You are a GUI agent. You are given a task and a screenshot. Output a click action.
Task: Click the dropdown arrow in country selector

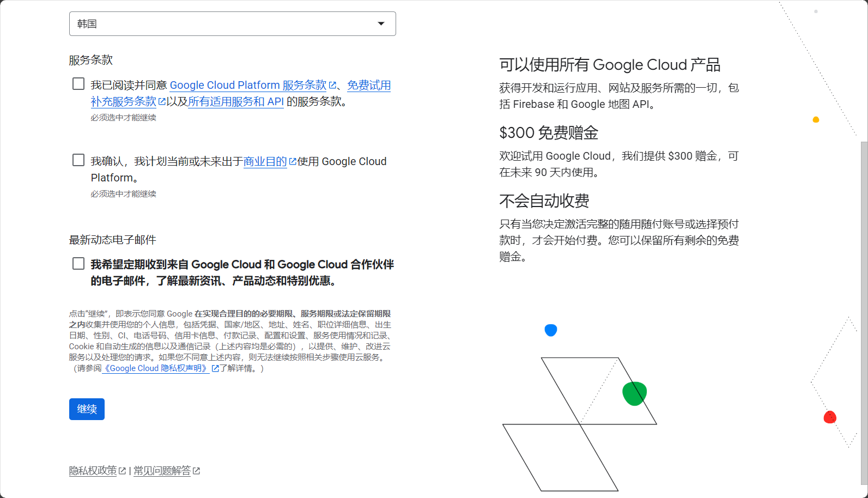pyautogui.click(x=381, y=24)
